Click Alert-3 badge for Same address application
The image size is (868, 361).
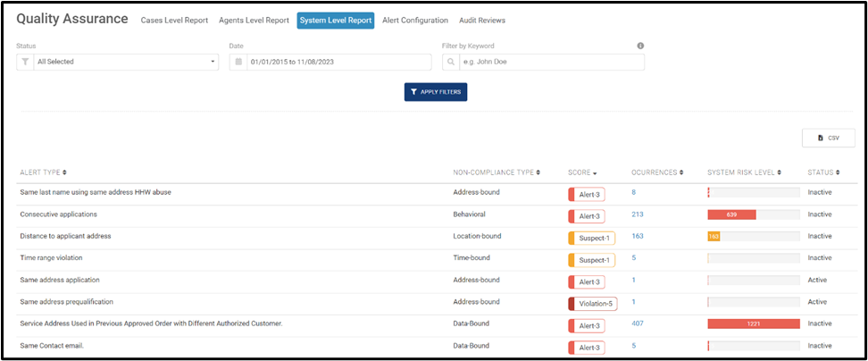[587, 281]
